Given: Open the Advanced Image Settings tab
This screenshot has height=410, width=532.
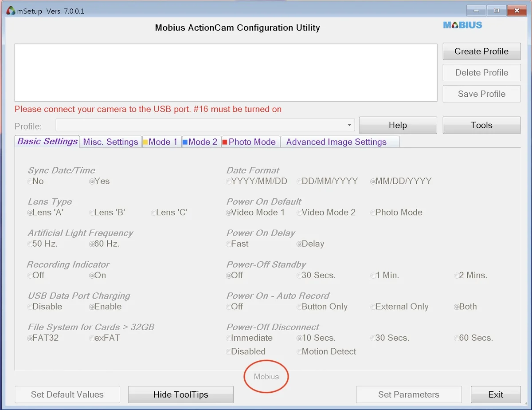Looking at the screenshot, I should [x=340, y=142].
